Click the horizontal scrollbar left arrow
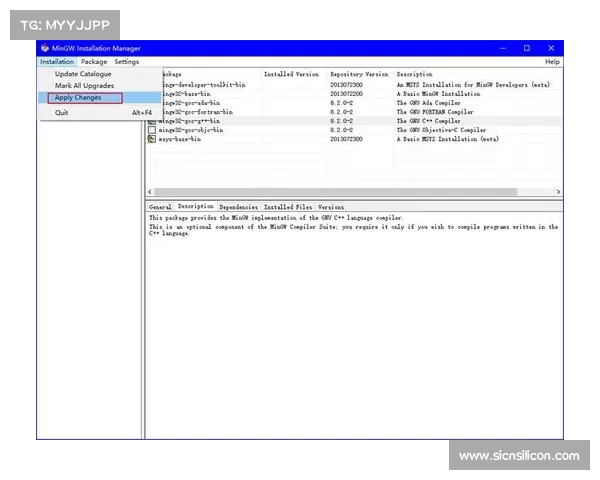This screenshot has height=480, width=600. pos(150,192)
